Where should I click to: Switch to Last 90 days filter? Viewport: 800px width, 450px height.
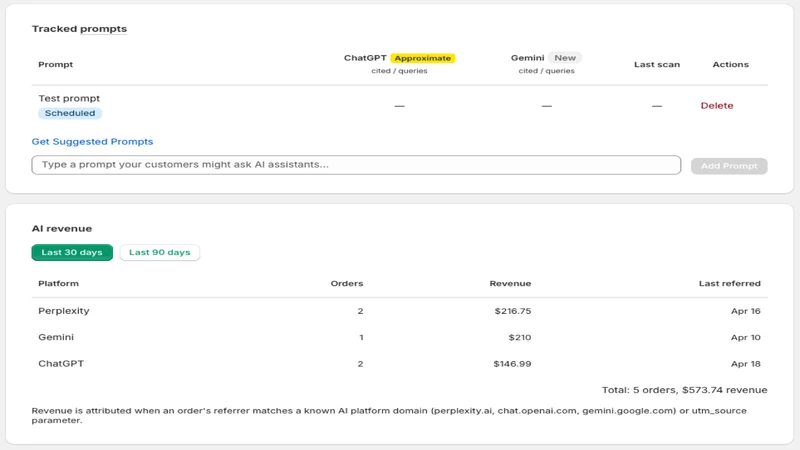coord(160,253)
